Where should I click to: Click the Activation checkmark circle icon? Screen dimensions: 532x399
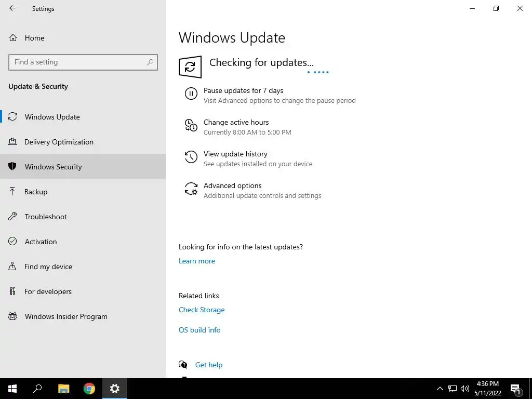coord(12,241)
